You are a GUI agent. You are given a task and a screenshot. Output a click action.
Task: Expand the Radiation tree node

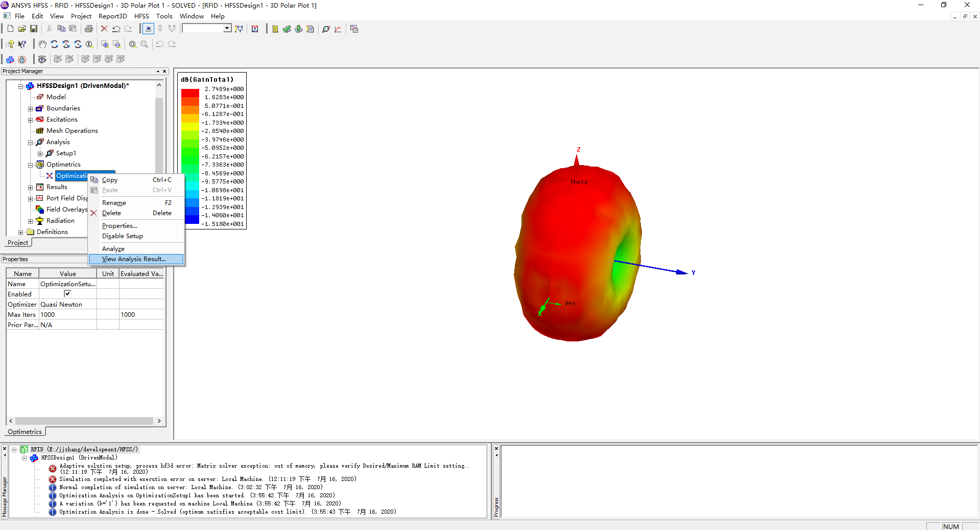pyautogui.click(x=30, y=221)
